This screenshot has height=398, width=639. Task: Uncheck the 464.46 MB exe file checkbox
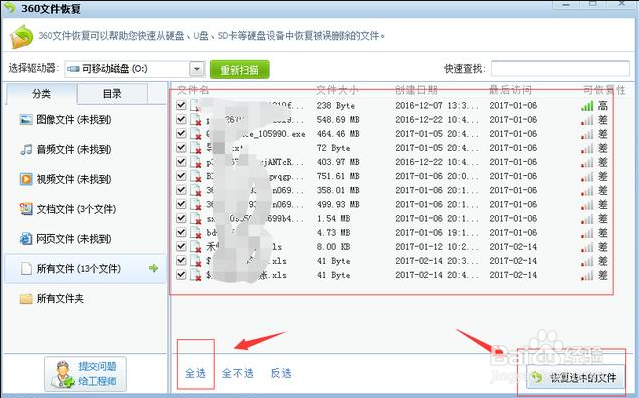click(181, 134)
